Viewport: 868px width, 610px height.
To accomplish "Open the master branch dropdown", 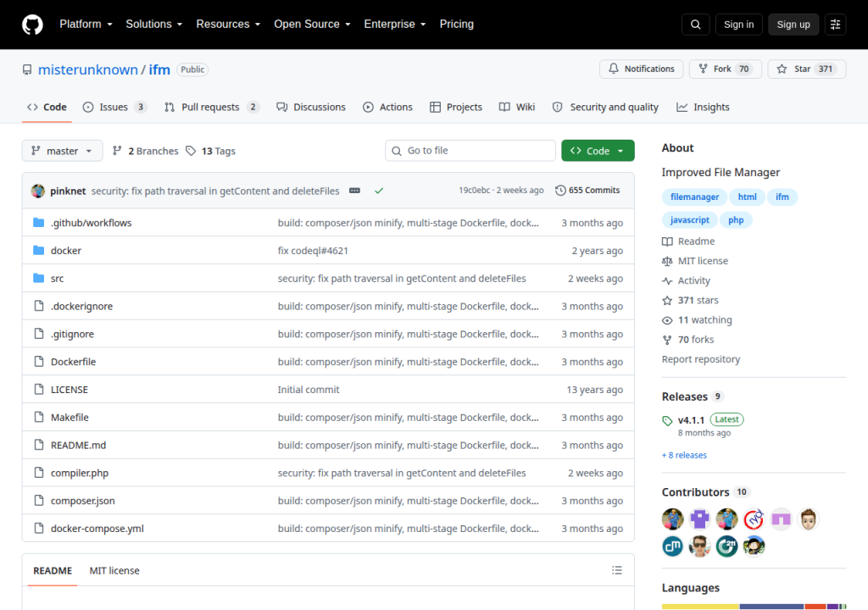I will [x=62, y=151].
